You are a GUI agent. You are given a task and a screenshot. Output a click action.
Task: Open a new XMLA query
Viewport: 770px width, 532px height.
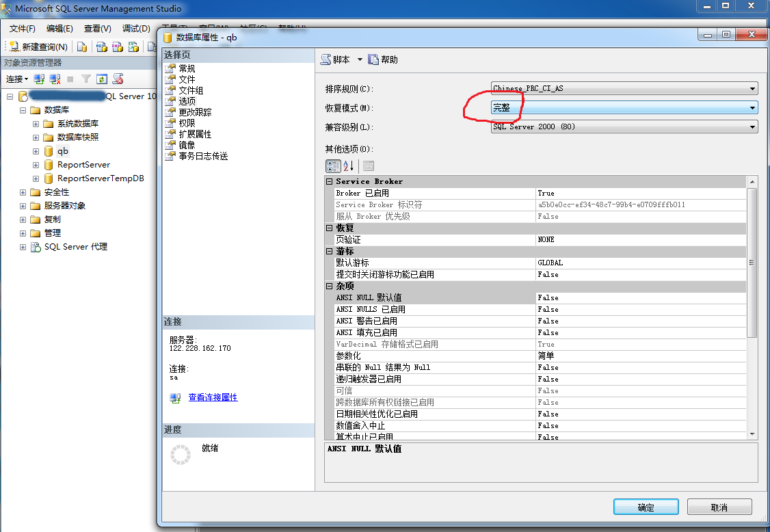(x=133, y=46)
